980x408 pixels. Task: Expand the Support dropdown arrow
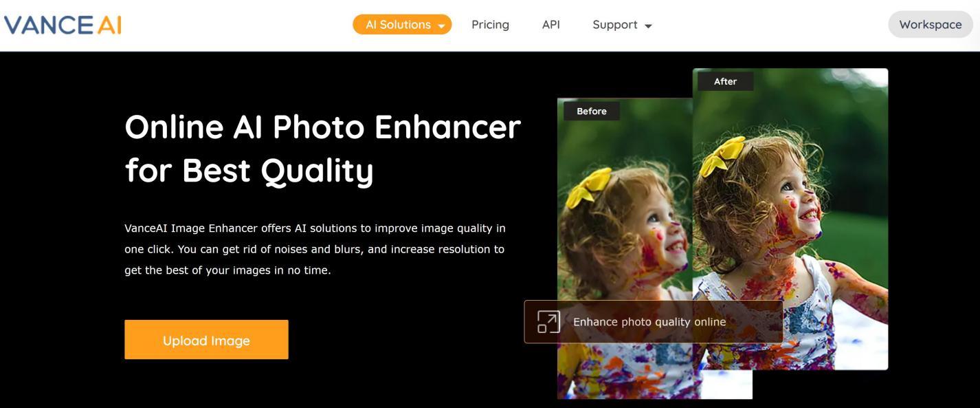[x=647, y=26]
